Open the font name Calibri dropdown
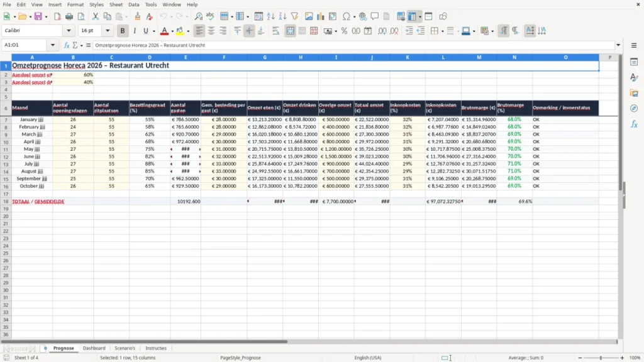Viewport: 644px width, 362px height. (69, 30)
